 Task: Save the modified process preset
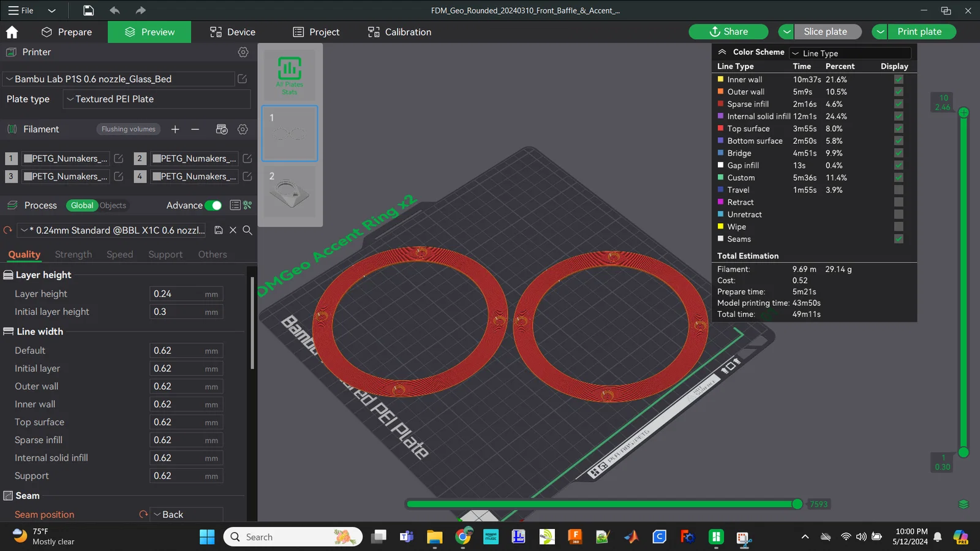click(x=219, y=230)
